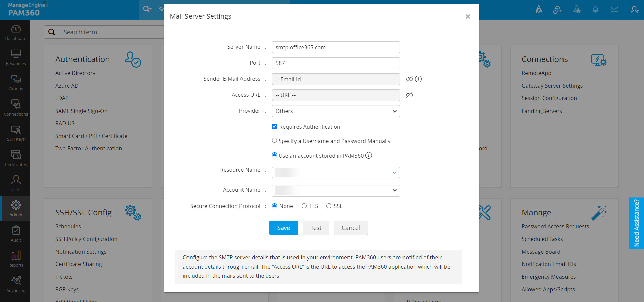
Task: Click info icon beside PAM360 account option
Action: [369, 155]
